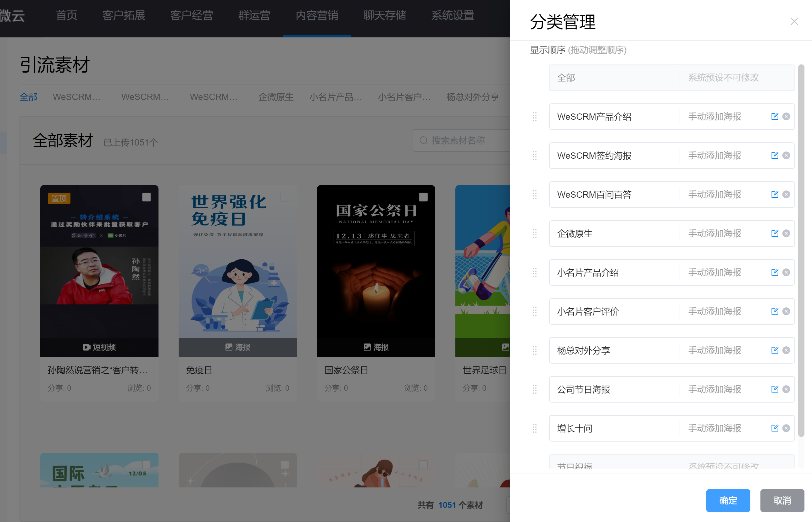This screenshot has height=522, width=812.
Task: Edit the 企微原生 category name
Action: 774,233
